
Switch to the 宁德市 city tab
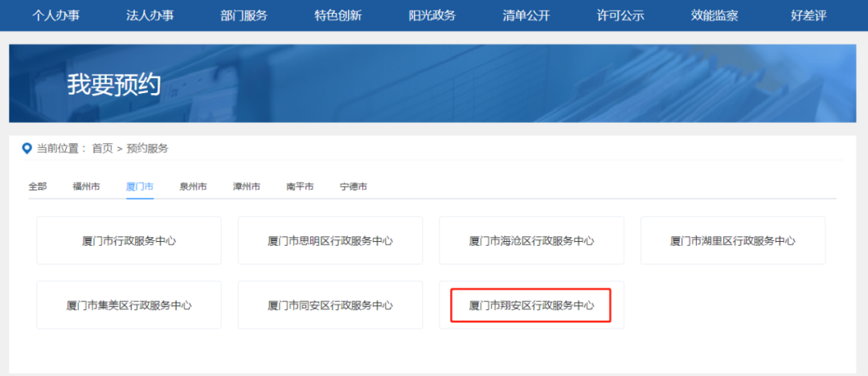(x=354, y=186)
